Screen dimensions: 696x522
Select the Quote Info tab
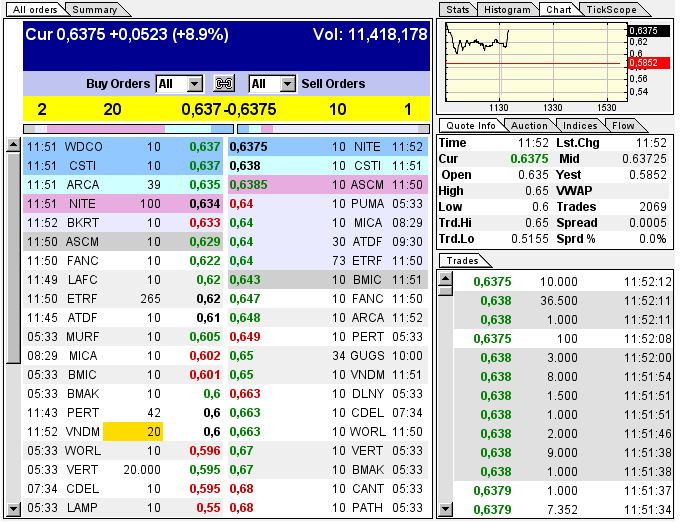pos(471,126)
